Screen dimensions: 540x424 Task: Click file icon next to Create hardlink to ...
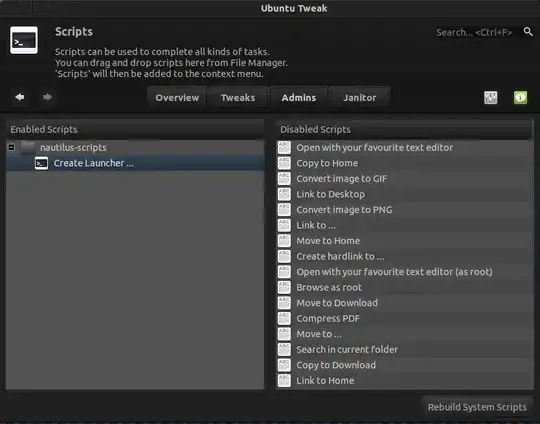[284, 256]
